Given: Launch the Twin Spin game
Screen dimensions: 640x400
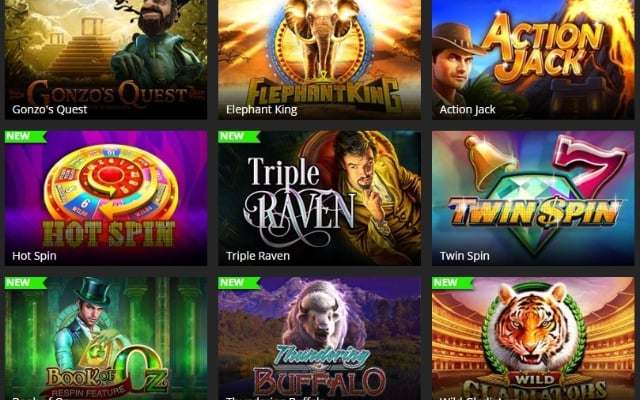Looking at the screenshot, I should [533, 198].
